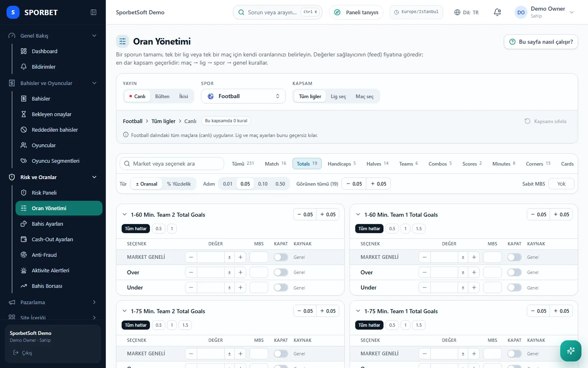Open the Football sport dropdown

[243, 96]
